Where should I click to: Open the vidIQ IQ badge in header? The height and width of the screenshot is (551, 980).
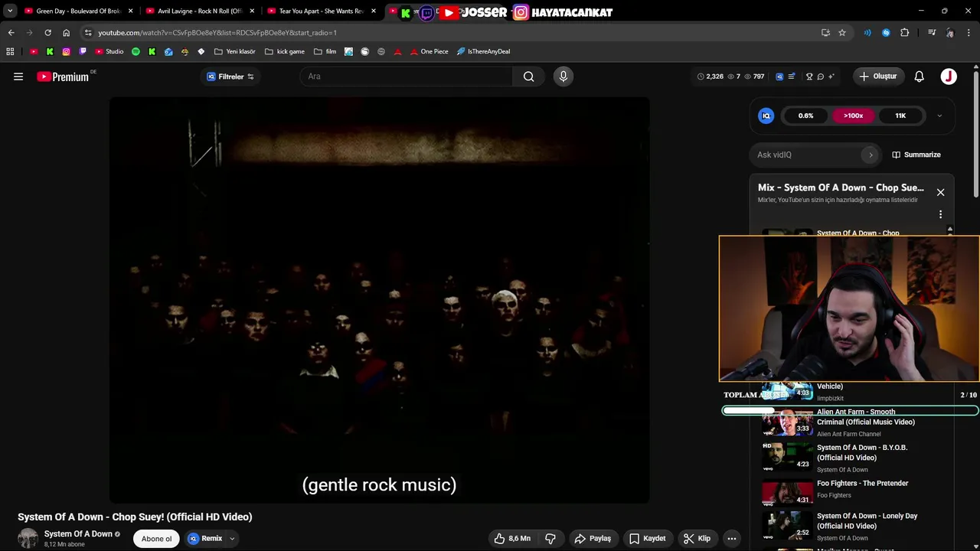[779, 77]
